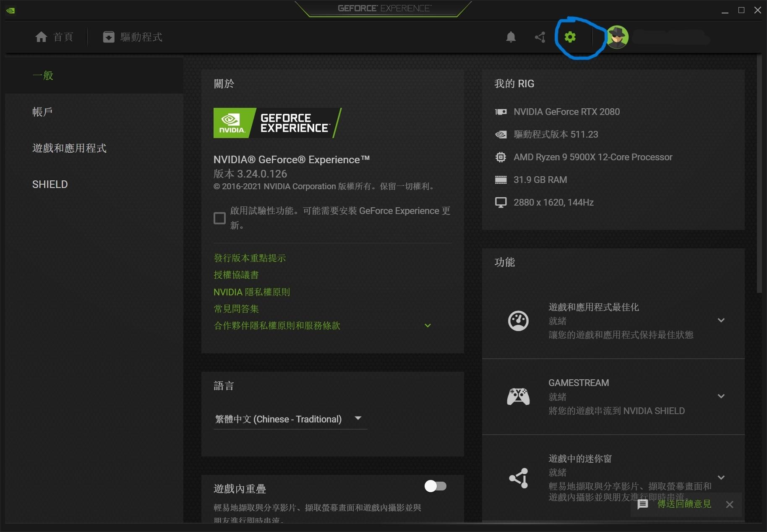767x532 pixels.
Task: Dismiss the 傳送回饋意見 feedback popup
Action: [x=730, y=504]
